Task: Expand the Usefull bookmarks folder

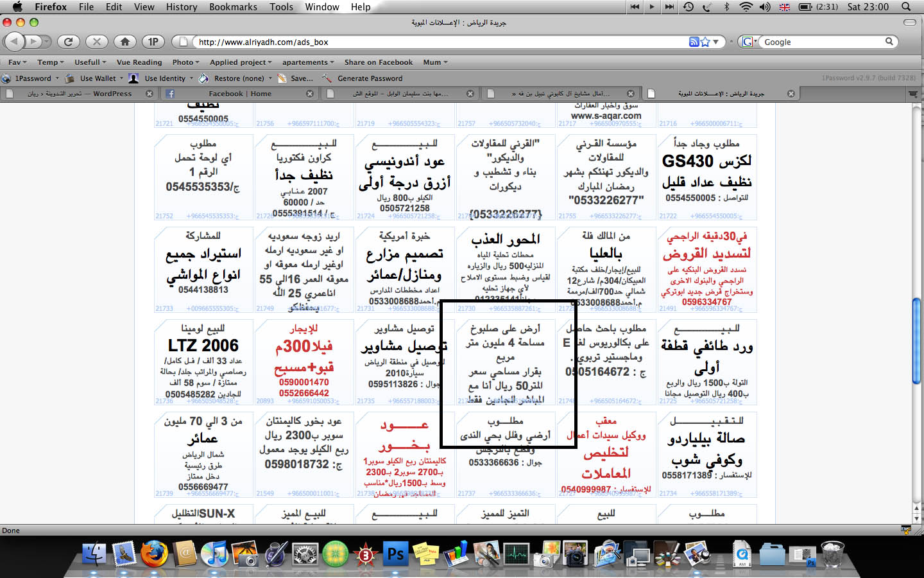Action: pos(90,62)
